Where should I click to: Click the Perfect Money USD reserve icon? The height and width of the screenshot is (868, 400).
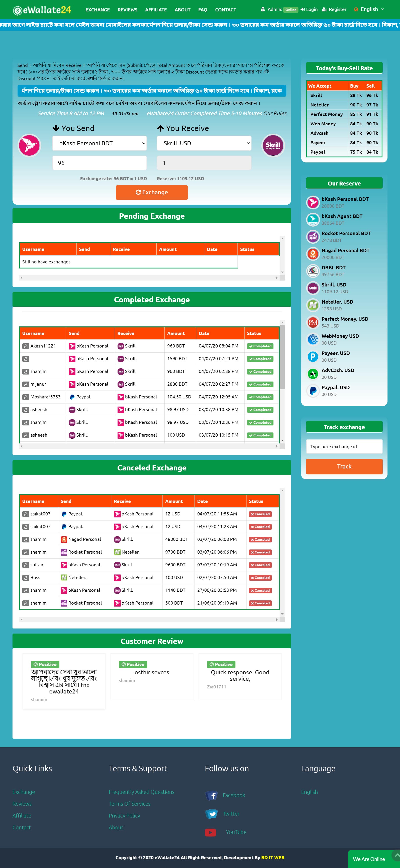click(x=312, y=322)
